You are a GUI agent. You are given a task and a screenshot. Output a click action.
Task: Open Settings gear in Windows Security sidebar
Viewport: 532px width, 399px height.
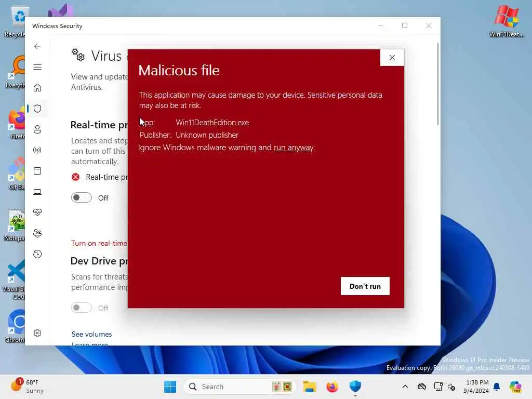click(x=37, y=333)
